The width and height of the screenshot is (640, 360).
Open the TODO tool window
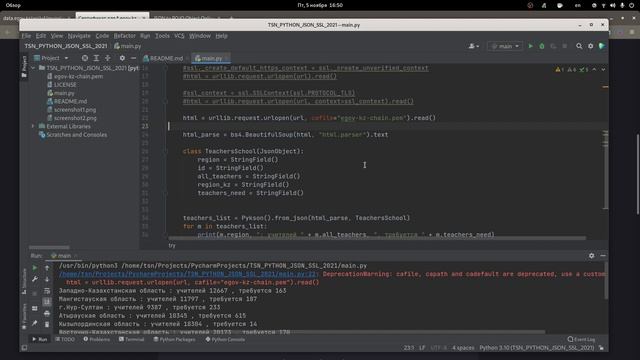click(x=65, y=339)
